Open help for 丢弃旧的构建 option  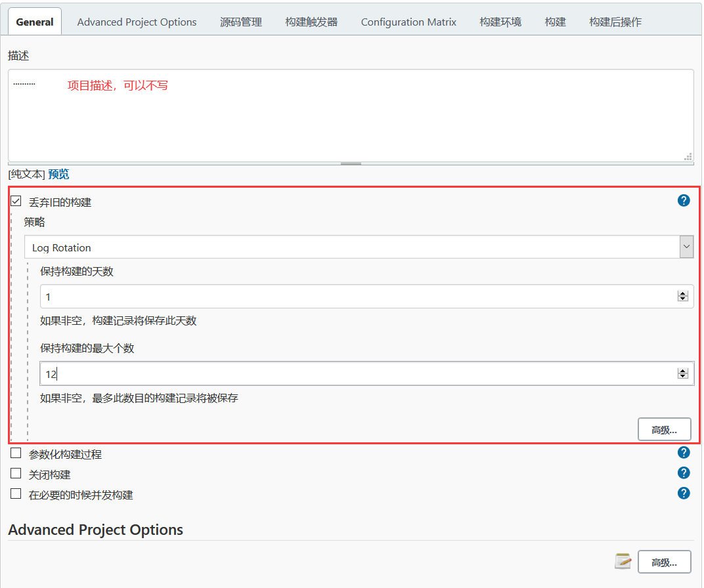click(x=684, y=201)
